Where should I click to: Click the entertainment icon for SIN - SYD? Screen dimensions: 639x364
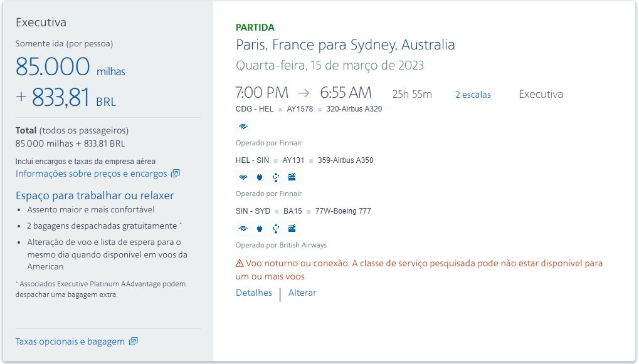(x=292, y=228)
